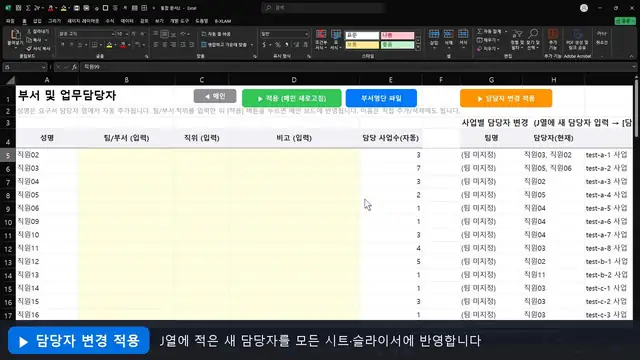640x360 pixels.
Task: Switch to the 개발 도구 tab
Action: click(x=180, y=21)
